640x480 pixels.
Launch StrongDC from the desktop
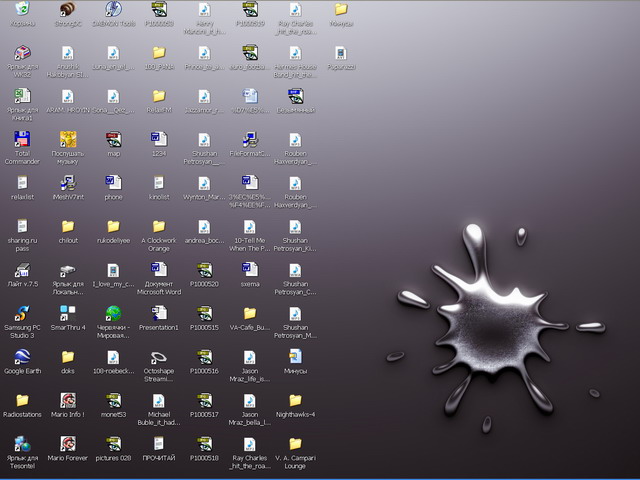(68, 10)
